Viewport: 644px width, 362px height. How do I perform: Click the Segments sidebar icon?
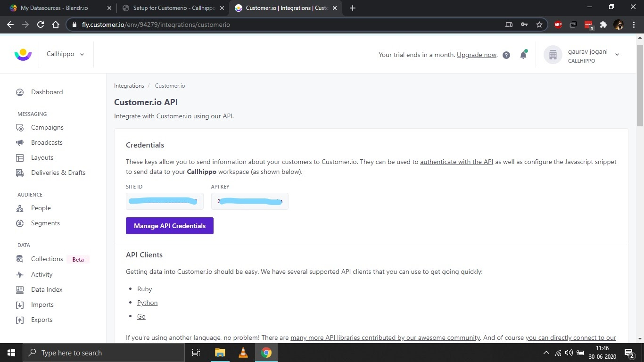tap(20, 223)
